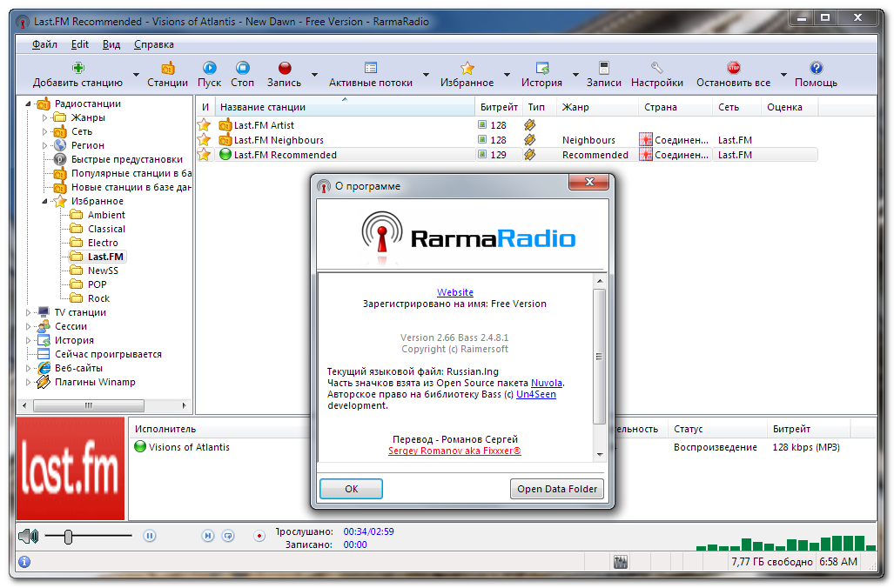Click the Остановить все stop icon
This screenshot has width=894, height=588.
[x=733, y=69]
